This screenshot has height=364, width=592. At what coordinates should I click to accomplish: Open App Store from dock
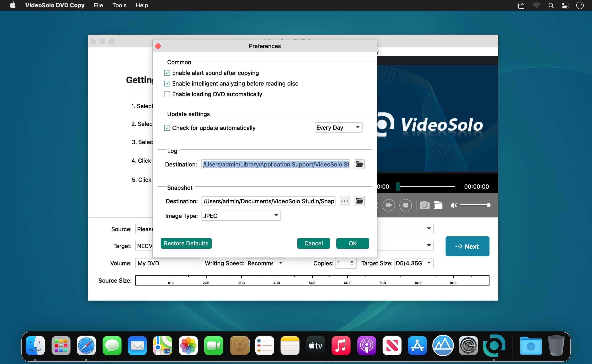[418, 345]
